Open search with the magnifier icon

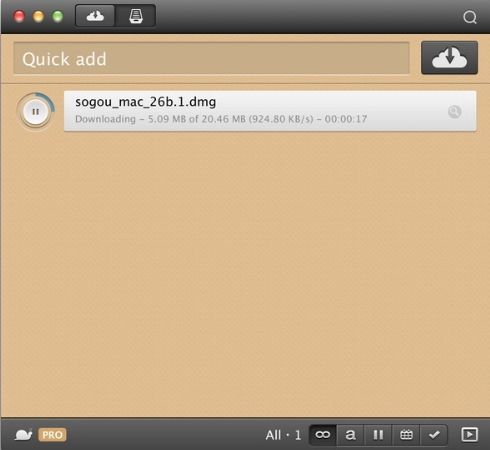(x=470, y=17)
